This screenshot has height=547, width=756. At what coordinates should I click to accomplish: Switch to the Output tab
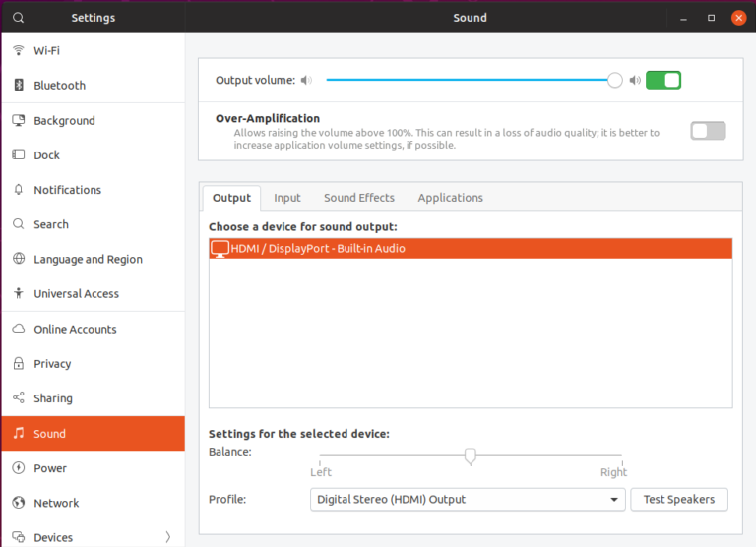pyautogui.click(x=231, y=198)
